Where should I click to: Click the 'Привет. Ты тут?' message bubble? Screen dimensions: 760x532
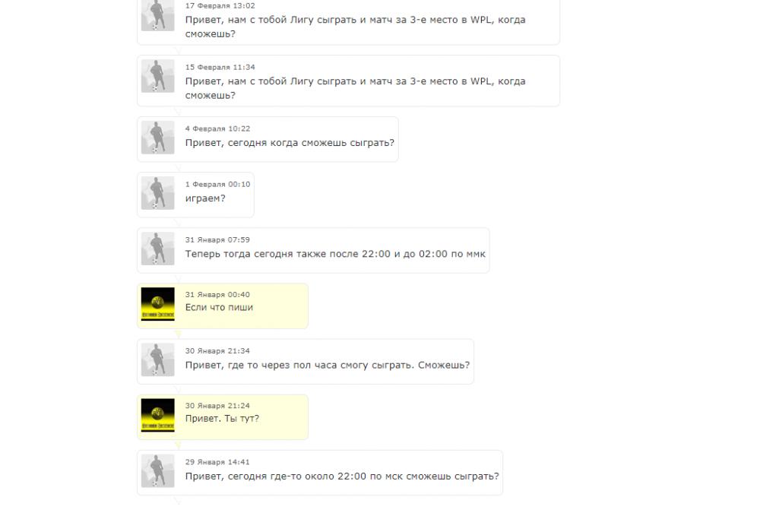(223, 417)
